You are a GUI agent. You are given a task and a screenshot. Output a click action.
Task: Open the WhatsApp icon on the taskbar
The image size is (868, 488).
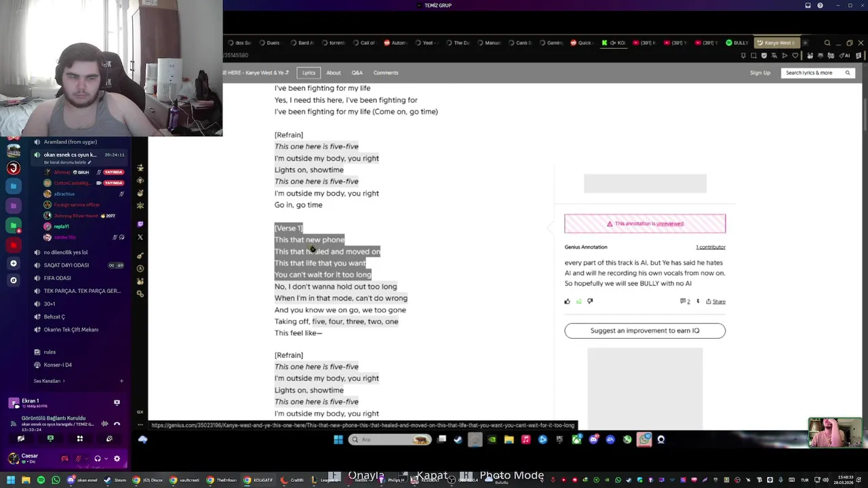tap(644, 440)
